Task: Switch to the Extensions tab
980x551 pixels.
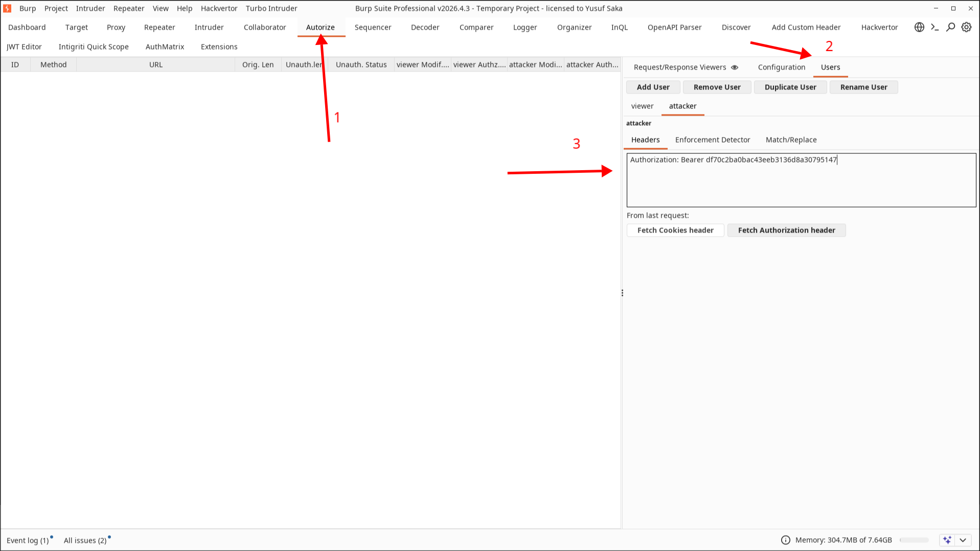Action: [219, 47]
